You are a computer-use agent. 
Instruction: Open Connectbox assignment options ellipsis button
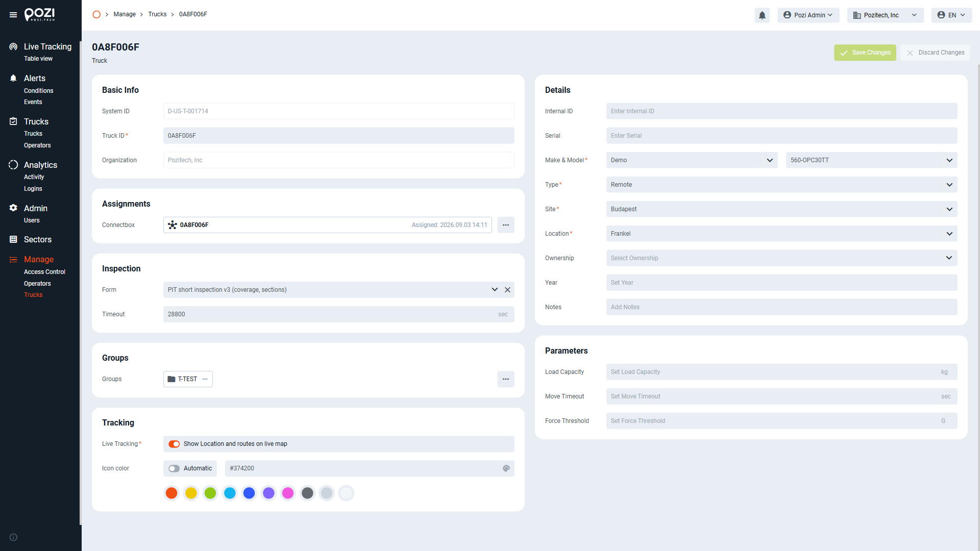tap(506, 225)
